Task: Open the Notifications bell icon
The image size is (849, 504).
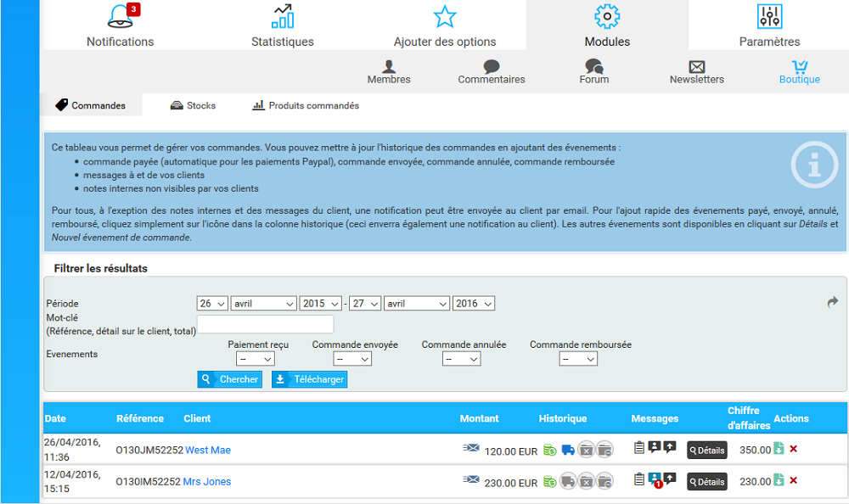Action: point(121,17)
